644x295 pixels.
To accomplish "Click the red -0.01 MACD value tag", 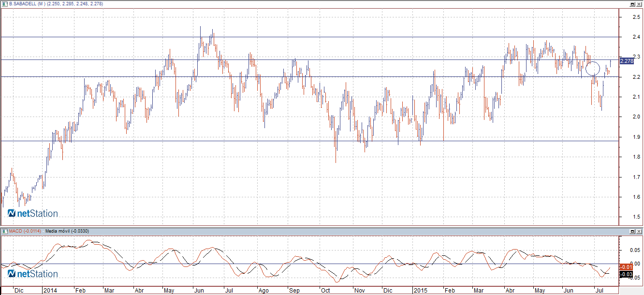I will [x=626, y=267].
